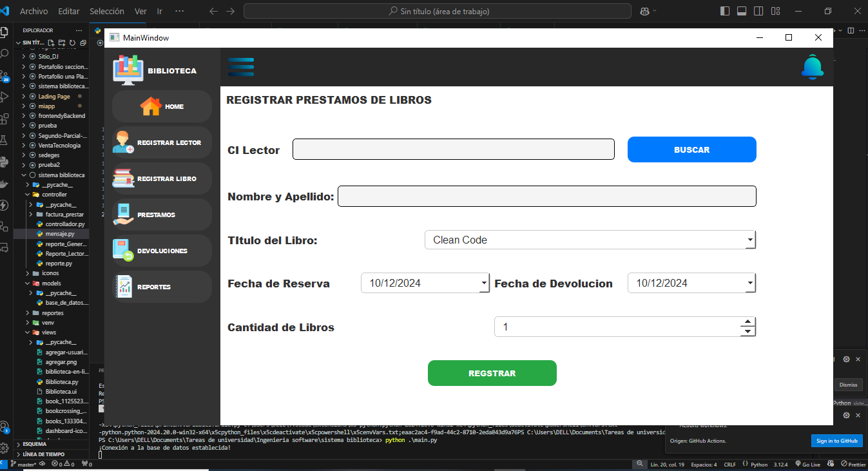Open the PRESTAMOS section
This screenshot has width=868, height=471.
pos(162,215)
